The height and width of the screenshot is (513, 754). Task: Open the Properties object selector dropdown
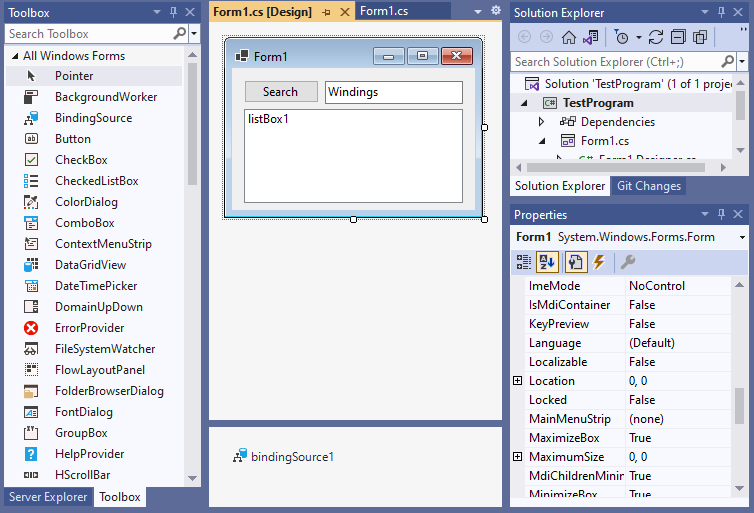pyautogui.click(x=742, y=238)
